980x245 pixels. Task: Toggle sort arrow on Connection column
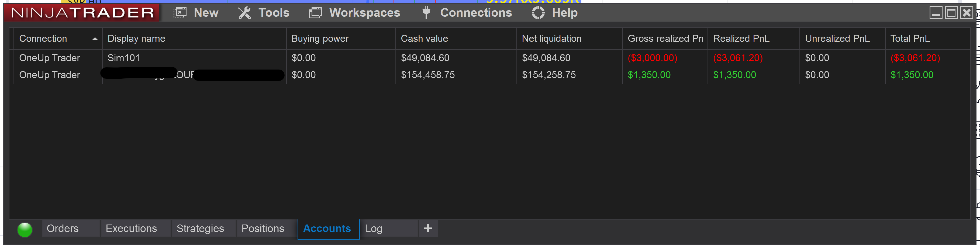coord(95,39)
